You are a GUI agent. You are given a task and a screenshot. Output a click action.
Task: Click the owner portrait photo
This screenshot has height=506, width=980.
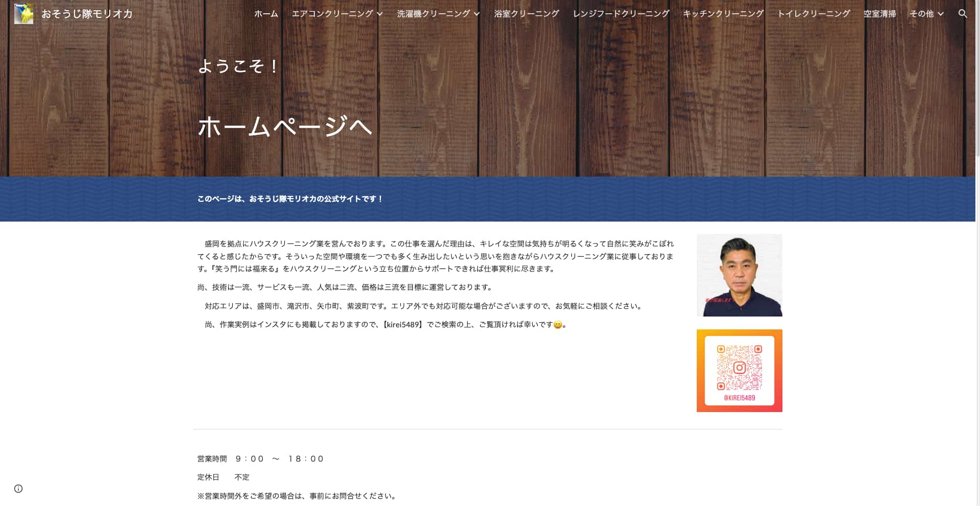[739, 275]
